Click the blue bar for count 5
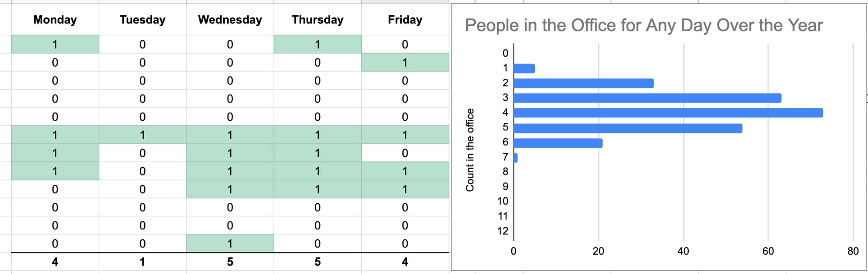Image resolution: width=868 pixels, height=274 pixels. [628, 128]
